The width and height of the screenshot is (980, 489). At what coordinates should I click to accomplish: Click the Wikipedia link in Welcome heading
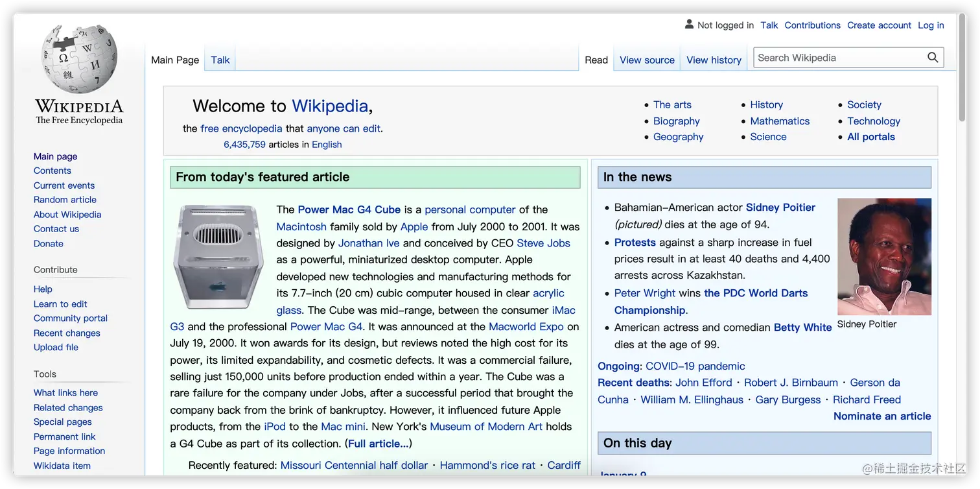point(330,106)
